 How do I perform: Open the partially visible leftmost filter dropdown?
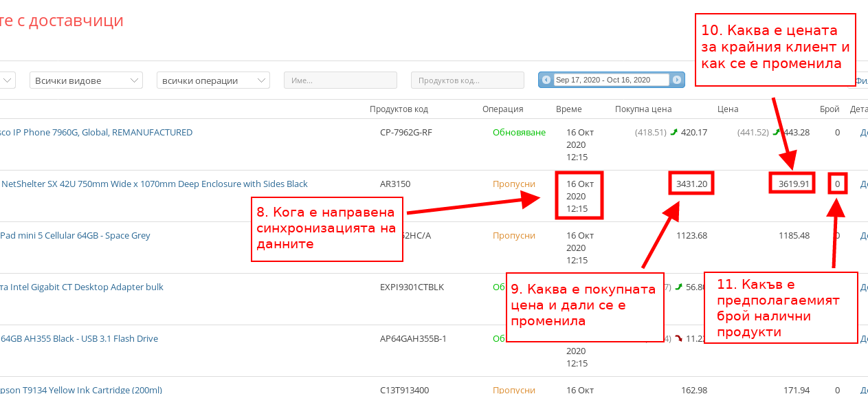(7, 80)
